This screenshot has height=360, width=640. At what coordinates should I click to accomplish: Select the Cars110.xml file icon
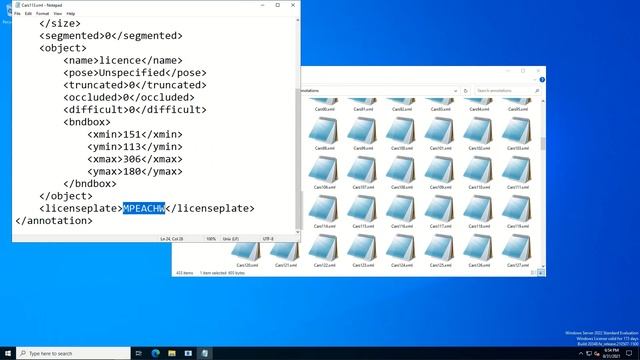pos(478,170)
